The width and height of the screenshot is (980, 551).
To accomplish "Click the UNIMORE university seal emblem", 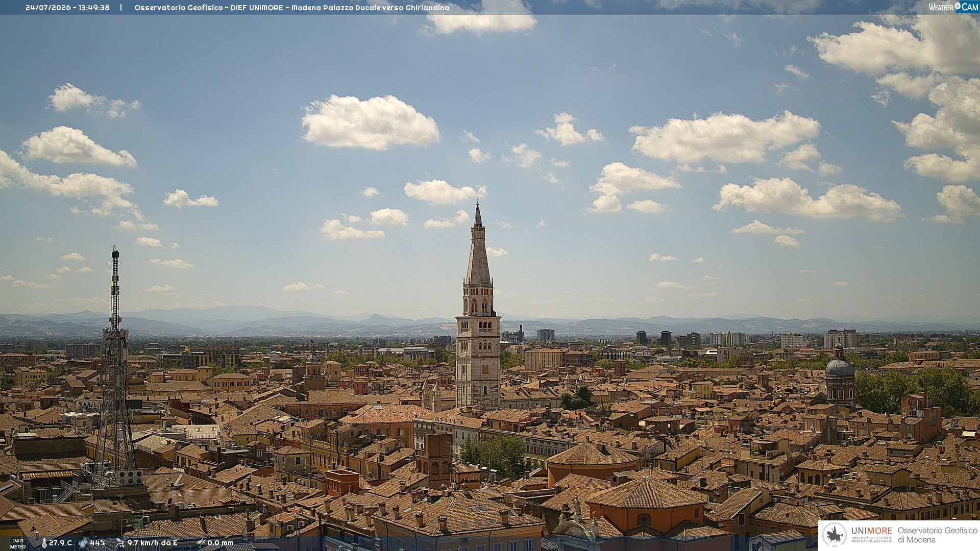I will coord(835,535).
